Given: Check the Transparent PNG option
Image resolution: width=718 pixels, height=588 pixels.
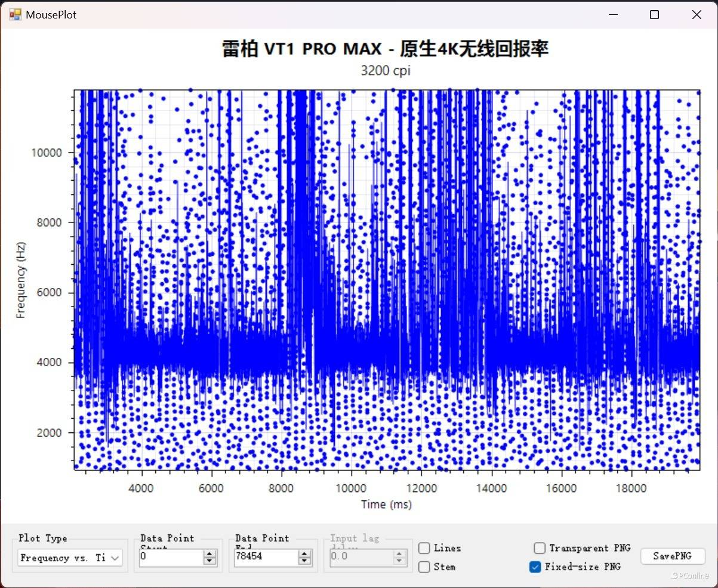Looking at the screenshot, I should (x=539, y=548).
